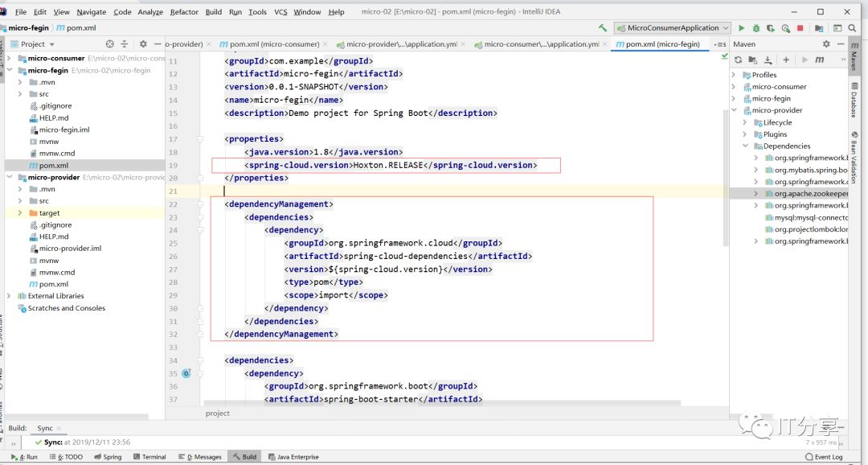Click the Build Project hammer icon

[603, 27]
